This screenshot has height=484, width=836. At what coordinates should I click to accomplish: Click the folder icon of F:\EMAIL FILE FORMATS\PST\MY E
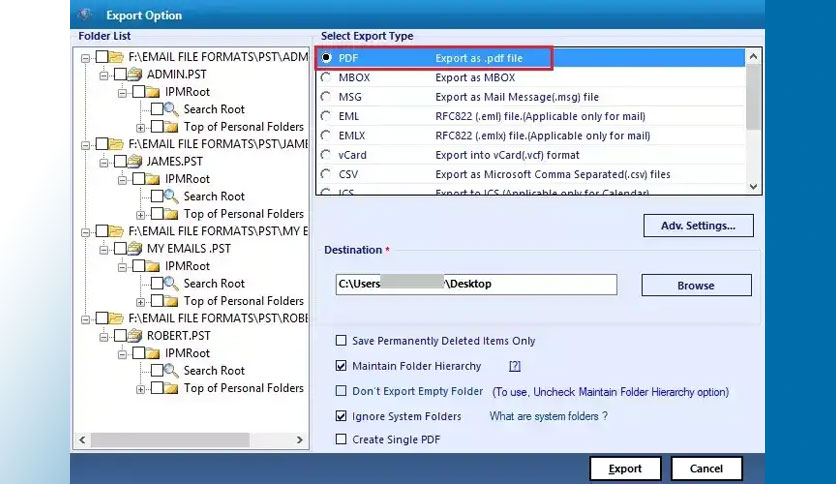[116, 231]
